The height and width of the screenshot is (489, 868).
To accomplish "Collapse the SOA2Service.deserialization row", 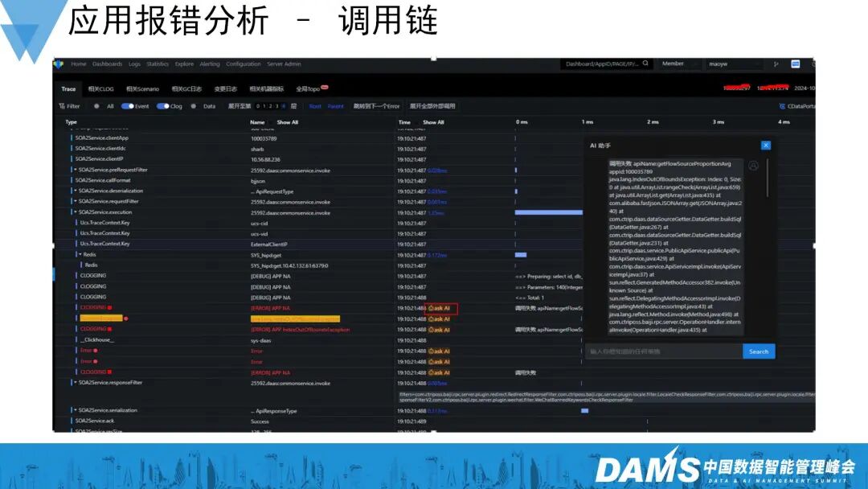I will tap(76, 191).
